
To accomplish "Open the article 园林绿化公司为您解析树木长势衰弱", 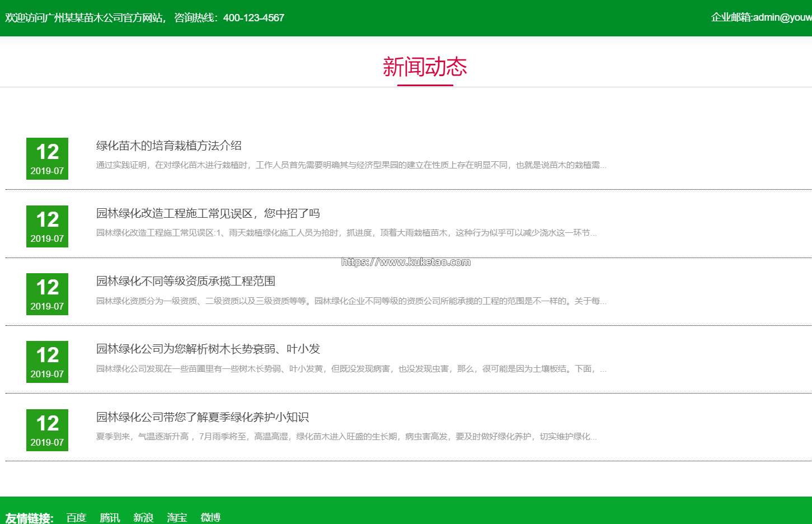I will click(208, 349).
